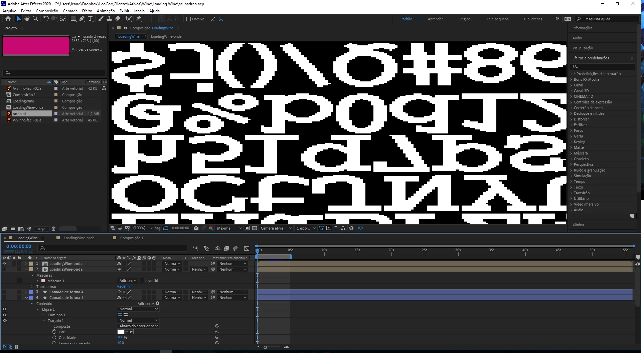This screenshot has height=353, width=644.
Task: Select the Type text tool
Action: (x=90, y=19)
